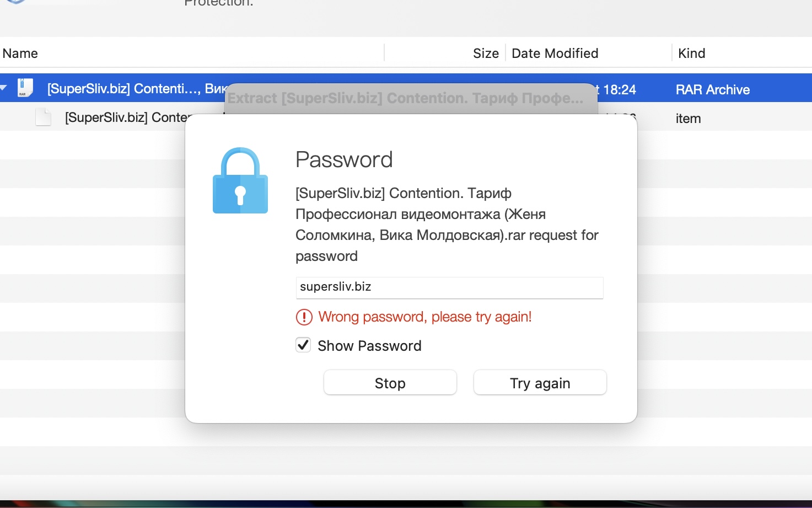Click the RAR archive file icon
This screenshot has height=508, width=812.
pos(25,88)
